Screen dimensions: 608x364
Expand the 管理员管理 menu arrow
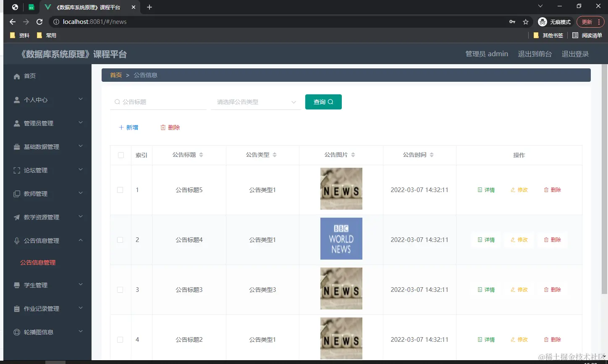click(x=81, y=122)
